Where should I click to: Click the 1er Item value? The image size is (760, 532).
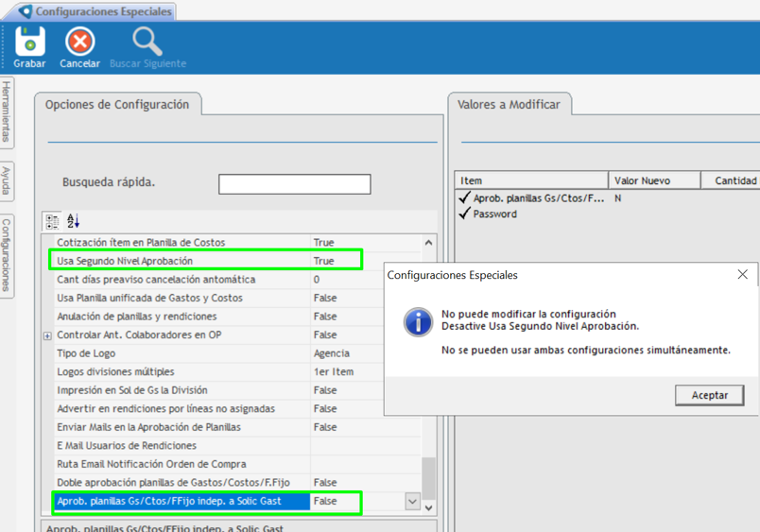click(x=334, y=371)
